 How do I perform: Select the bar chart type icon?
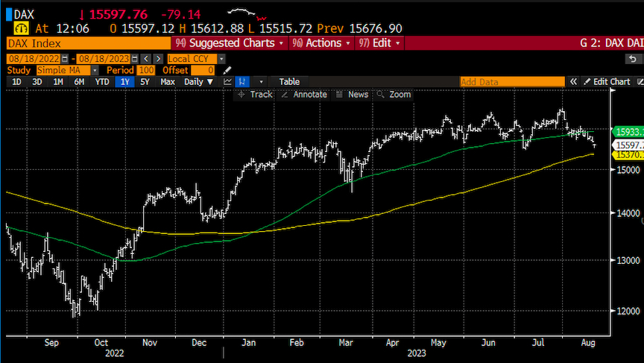(x=242, y=82)
